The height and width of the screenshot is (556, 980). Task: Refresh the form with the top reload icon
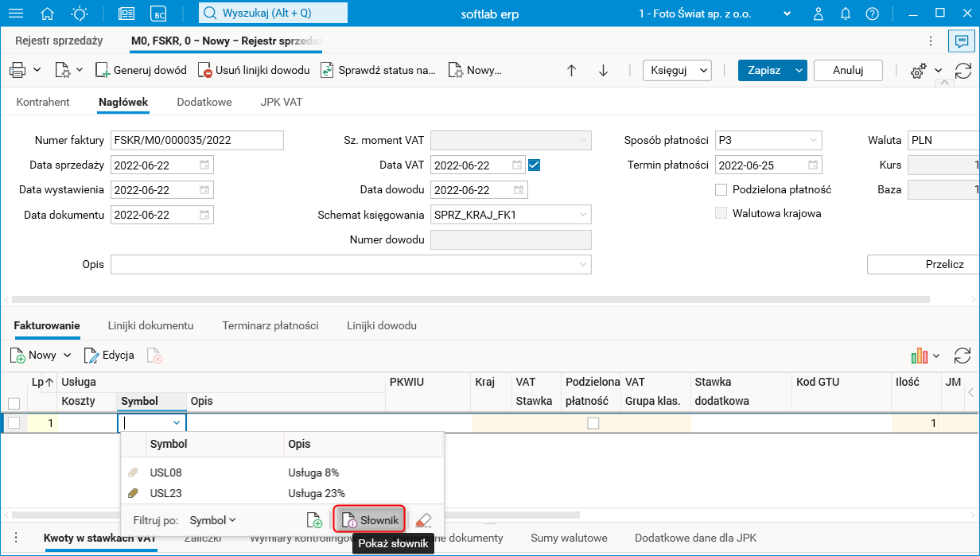pyautogui.click(x=962, y=70)
